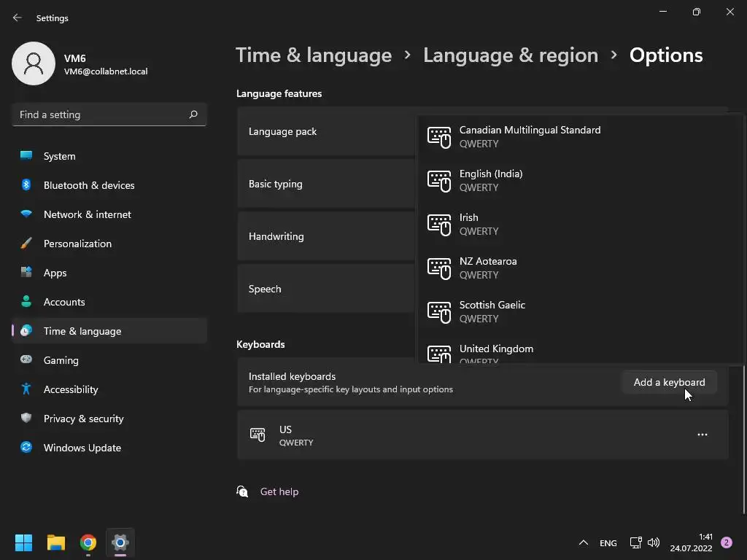
Task: Open File Explorer from the taskbar
Action: tap(56, 542)
